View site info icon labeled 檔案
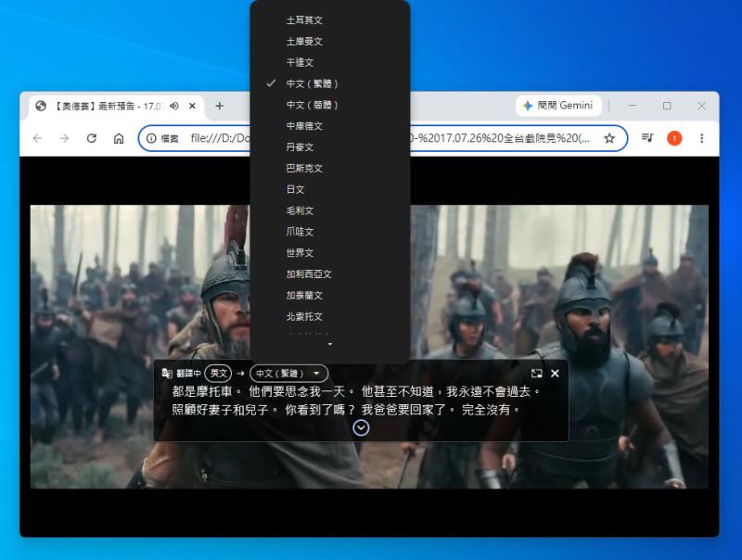The image size is (742, 560). [162, 138]
